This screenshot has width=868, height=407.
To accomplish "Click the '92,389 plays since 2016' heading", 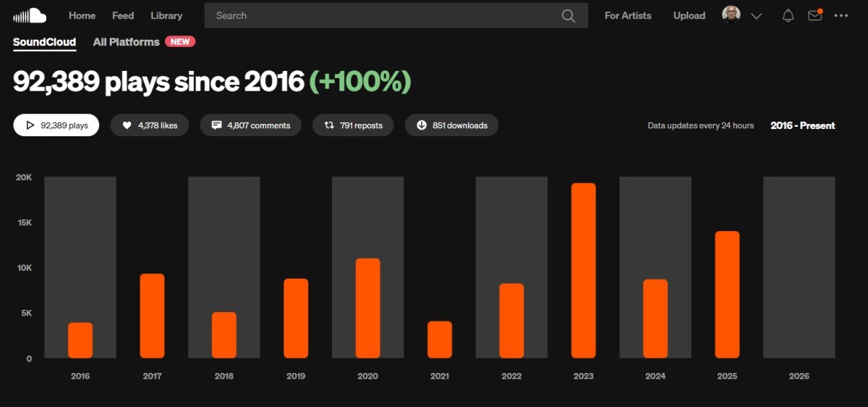I will click(158, 82).
